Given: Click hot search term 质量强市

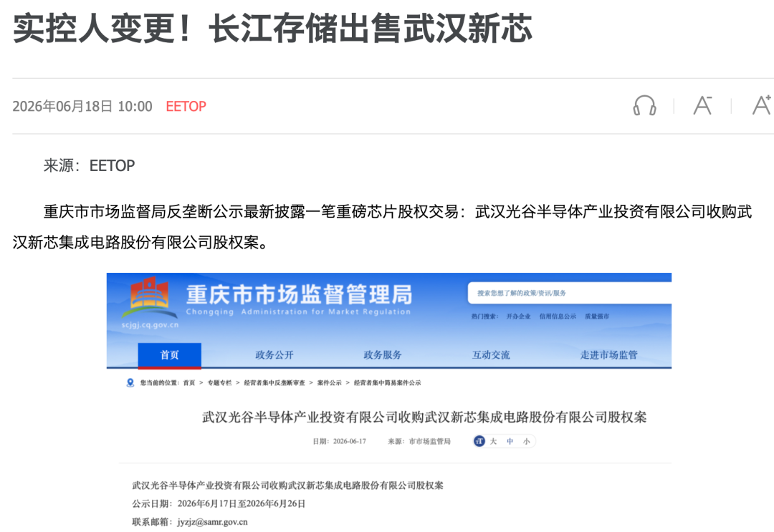Looking at the screenshot, I should [x=597, y=316].
